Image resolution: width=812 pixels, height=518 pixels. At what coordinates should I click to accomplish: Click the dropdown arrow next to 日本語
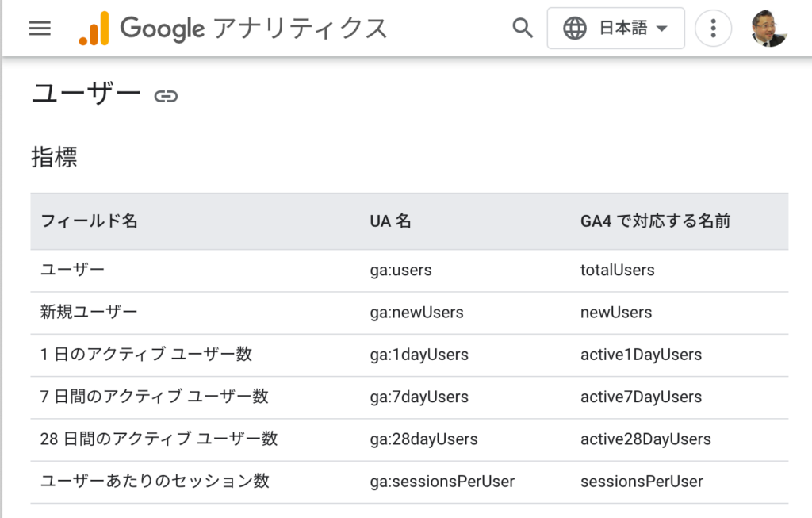coord(661,29)
